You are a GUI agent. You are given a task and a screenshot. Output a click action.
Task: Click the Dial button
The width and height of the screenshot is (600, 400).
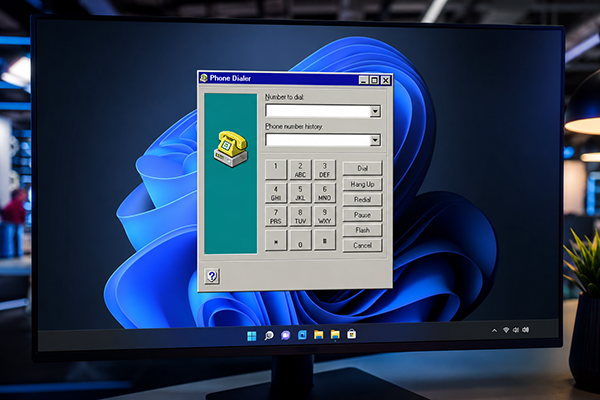(362, 168)
